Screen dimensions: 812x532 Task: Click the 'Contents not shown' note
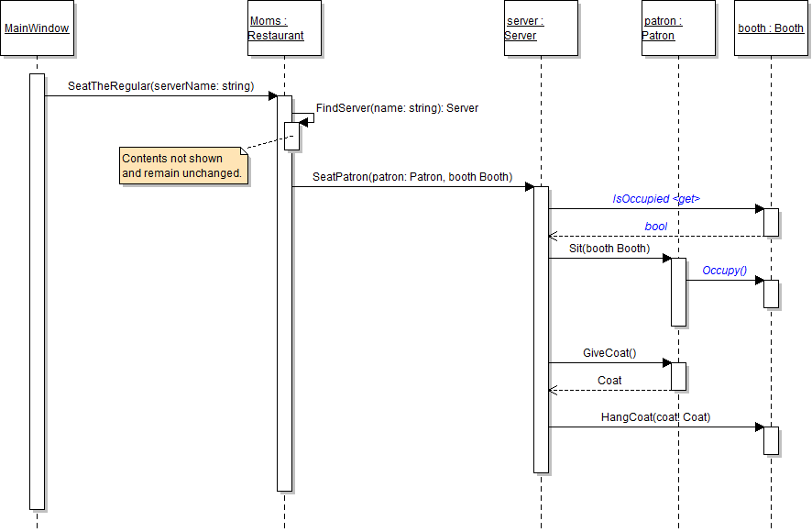184,166
